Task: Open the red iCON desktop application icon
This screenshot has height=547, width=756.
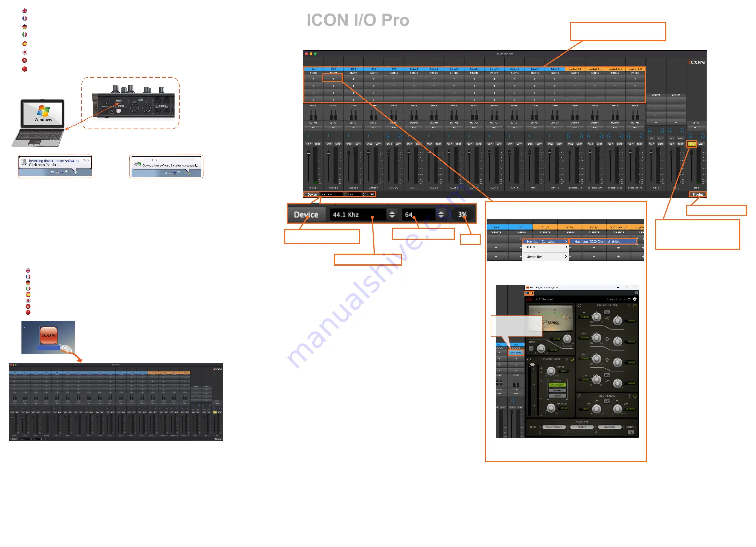Action: [x=48, y=335]
